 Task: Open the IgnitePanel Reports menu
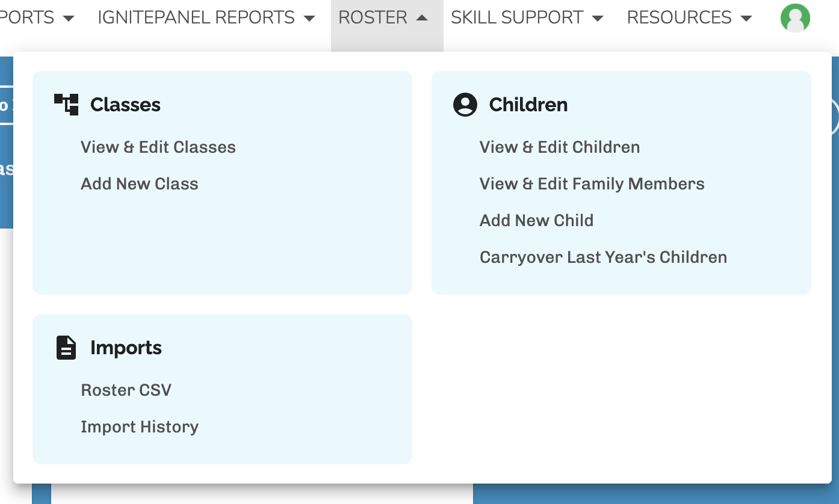196,18
